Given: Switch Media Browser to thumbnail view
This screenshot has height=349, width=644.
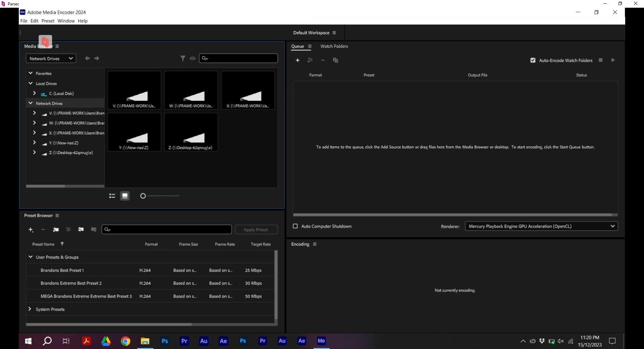Looking at the screenshot, I should click(x=125, y=196).
